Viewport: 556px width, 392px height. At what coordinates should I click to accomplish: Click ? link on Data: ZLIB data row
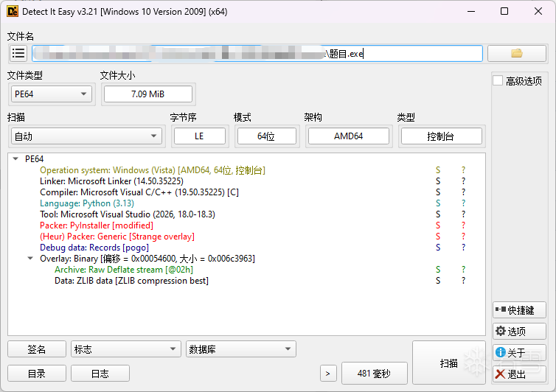point(463,281)
